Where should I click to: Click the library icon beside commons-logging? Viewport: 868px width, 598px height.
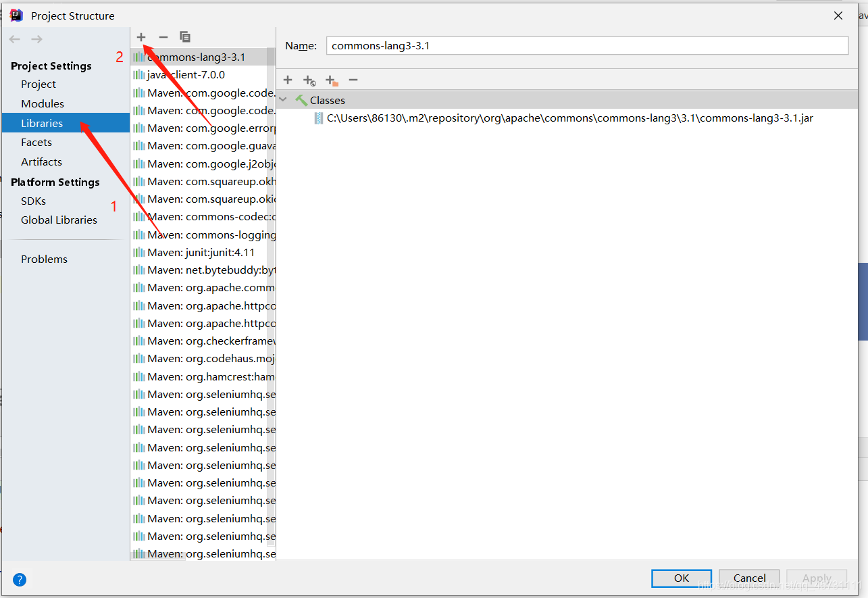pyautogui.click(x=138, y=234)
